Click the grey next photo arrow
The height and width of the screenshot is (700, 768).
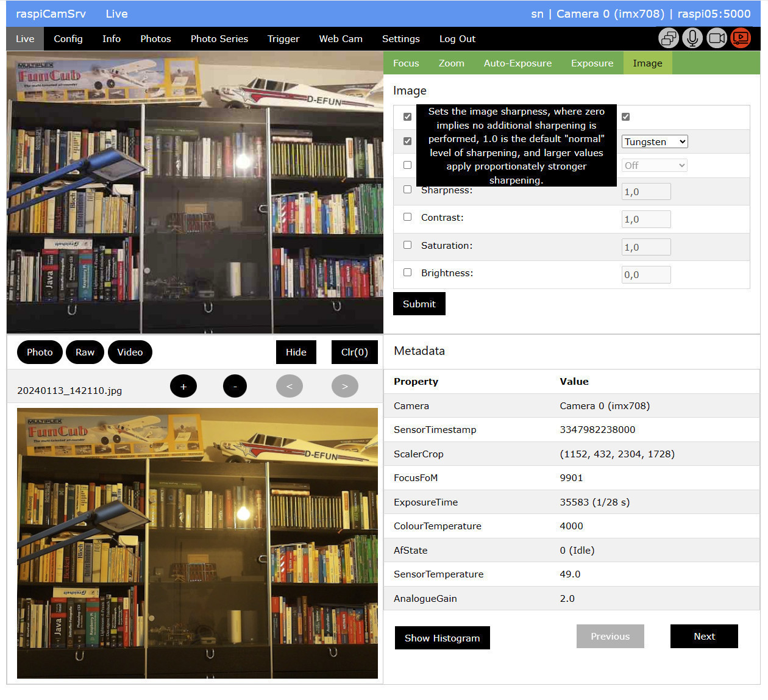(345, 386)
